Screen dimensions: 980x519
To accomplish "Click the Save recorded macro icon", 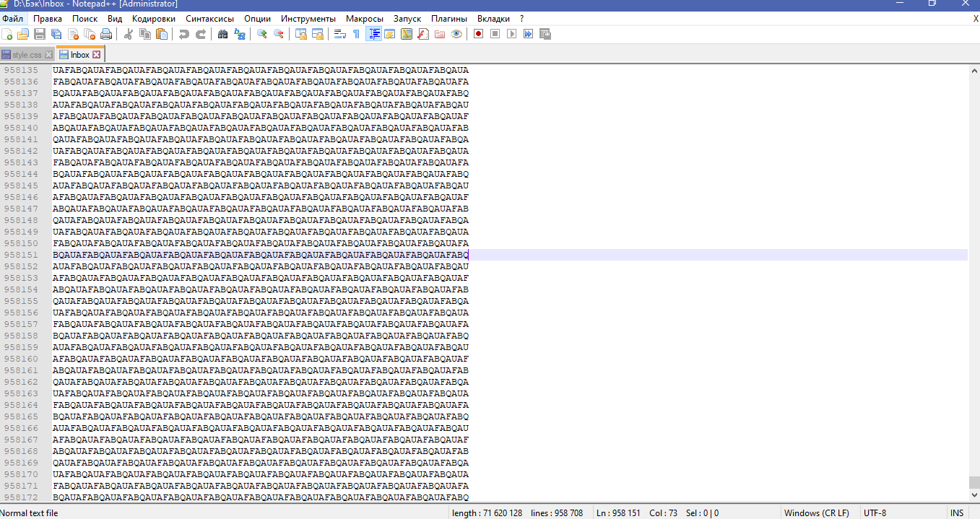I will (x=545, y=34).
